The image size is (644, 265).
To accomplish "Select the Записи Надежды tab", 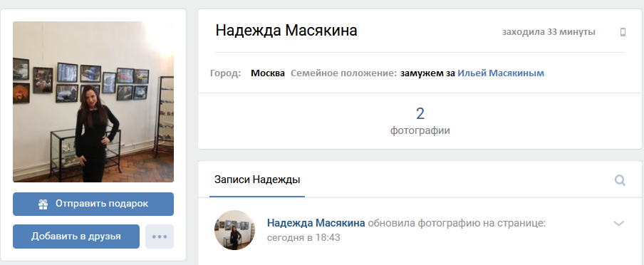I will pos(257,180).
